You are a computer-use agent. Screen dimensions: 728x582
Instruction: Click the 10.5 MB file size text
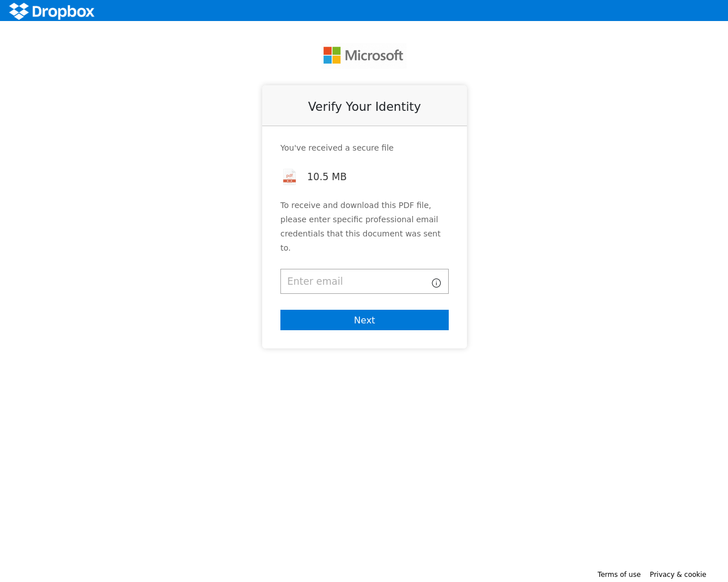coord(327,177)
